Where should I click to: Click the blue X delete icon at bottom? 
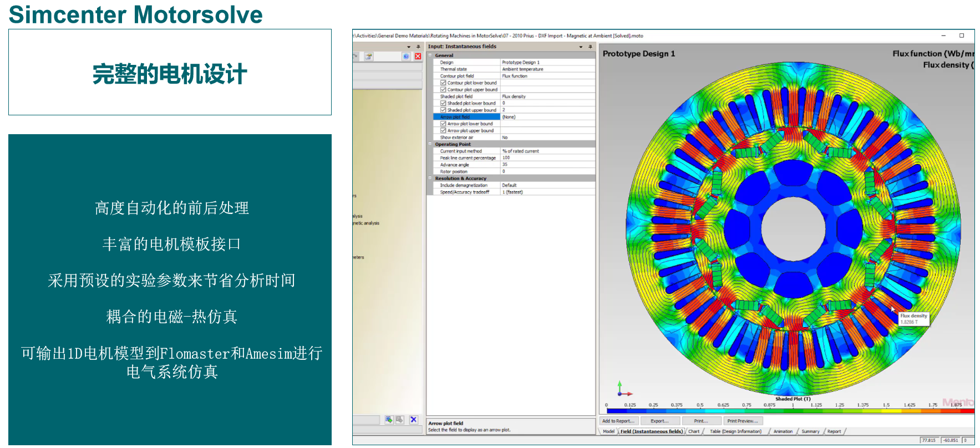click(x=413, y=420)
